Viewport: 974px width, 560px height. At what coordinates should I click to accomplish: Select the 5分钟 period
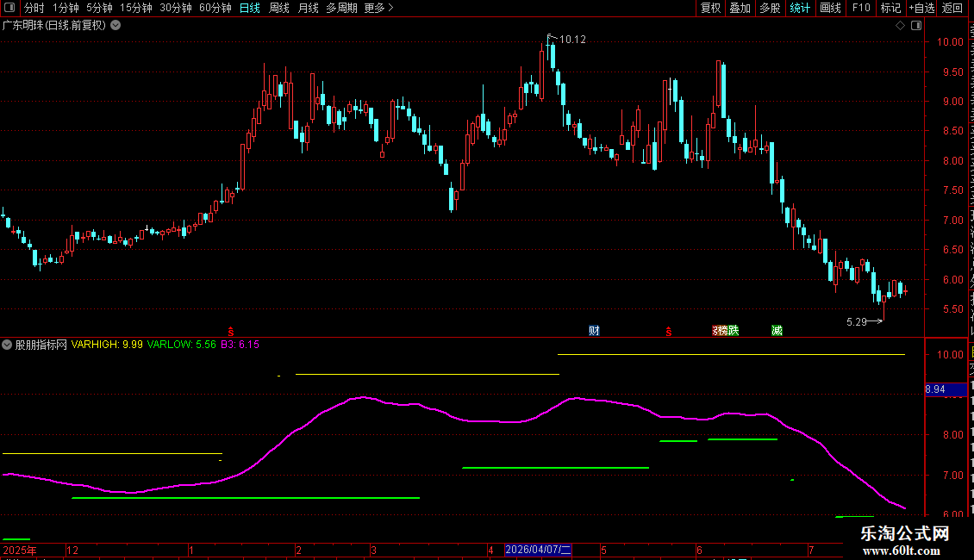click(x=99, y=8)
